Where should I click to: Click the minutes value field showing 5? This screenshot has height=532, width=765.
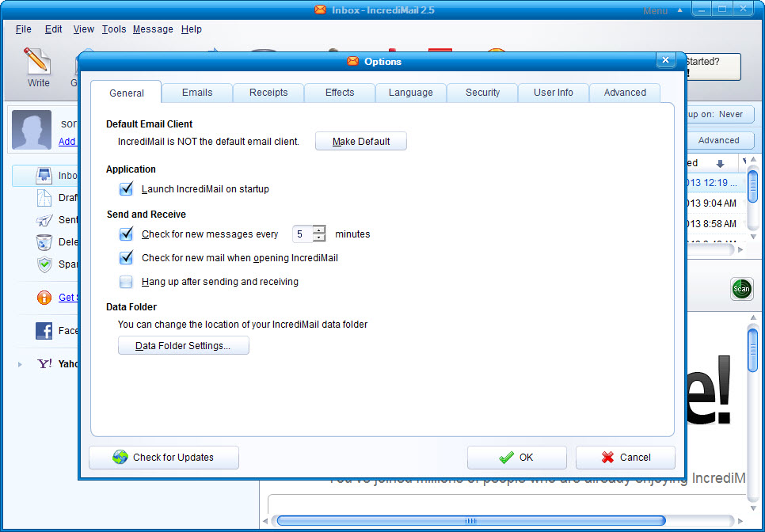pyautogui.click(x=303, y=234)
